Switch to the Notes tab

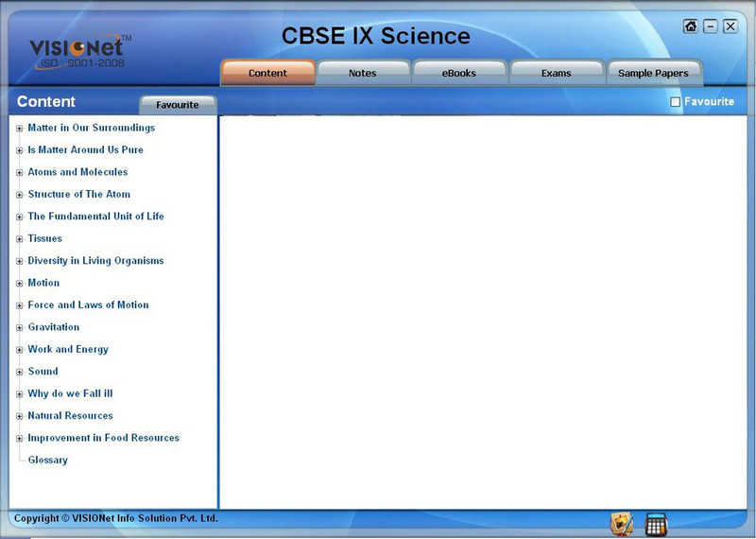point(363,73)
